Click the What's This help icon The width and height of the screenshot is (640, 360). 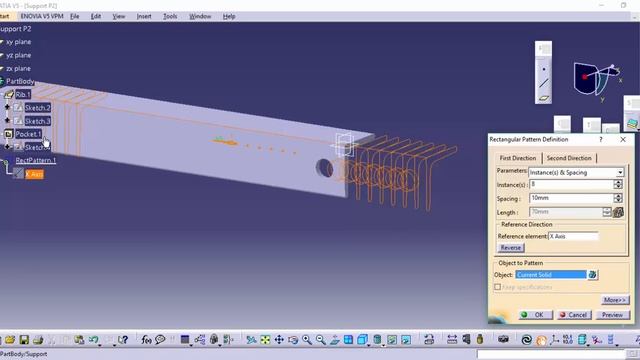click(122, 339)
